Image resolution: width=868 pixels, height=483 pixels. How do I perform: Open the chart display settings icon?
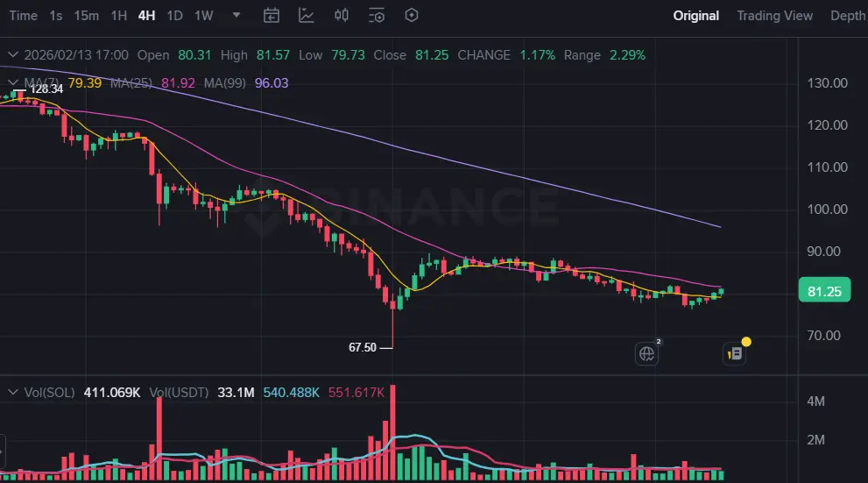(x=377, y=16)
